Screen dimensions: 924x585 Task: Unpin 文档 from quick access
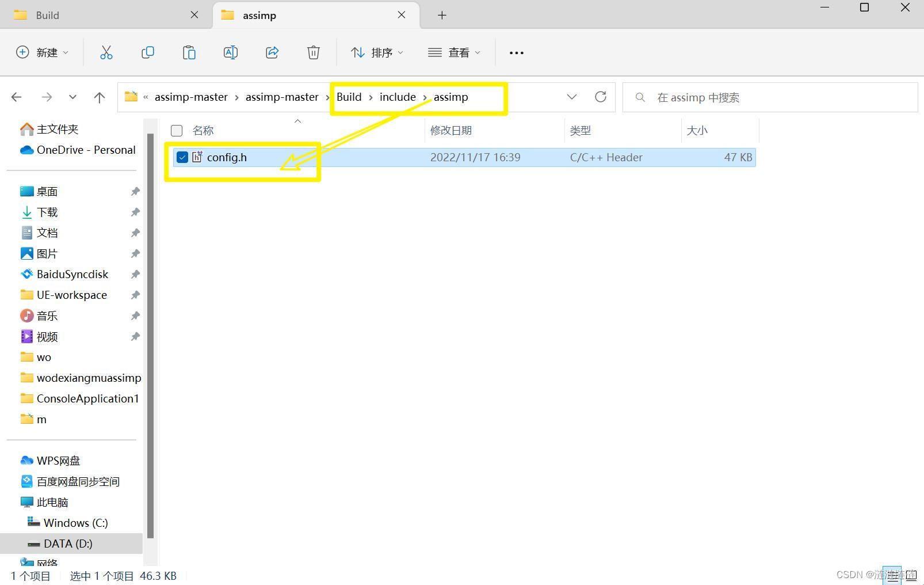(135, 233)
